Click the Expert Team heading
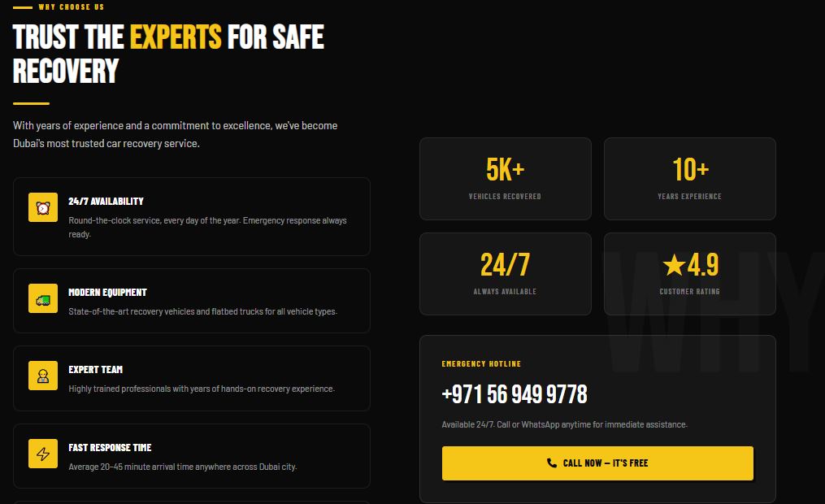The width and height of the screenshot is (825, 504). 95,369
